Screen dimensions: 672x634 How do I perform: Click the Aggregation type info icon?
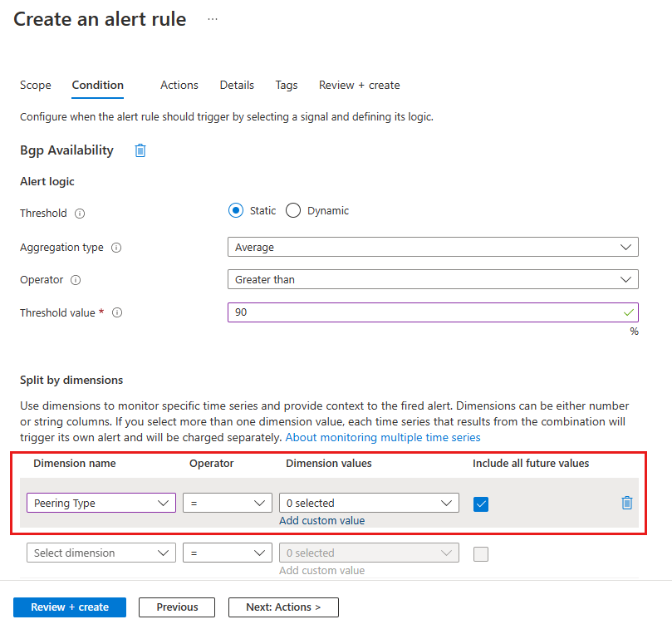[116, 248]
